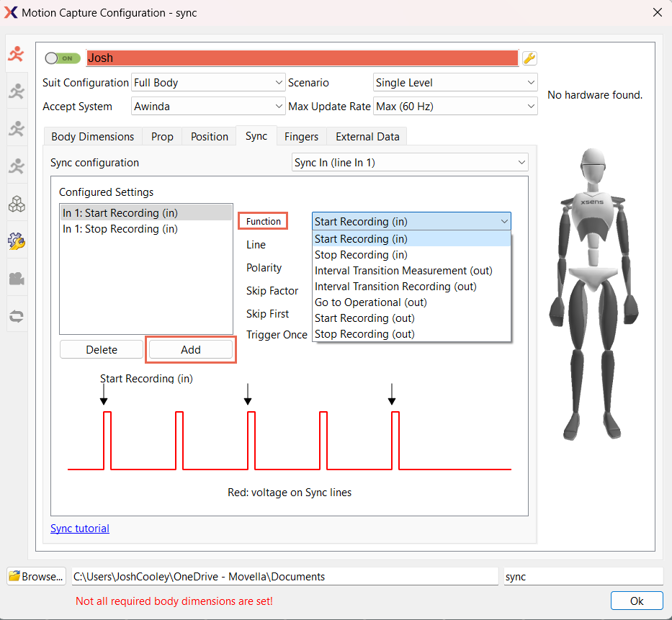Select 'In 1: Stop Recording (in)' configured setting
This screenshot has width=672, height=620.
point(146,229)
